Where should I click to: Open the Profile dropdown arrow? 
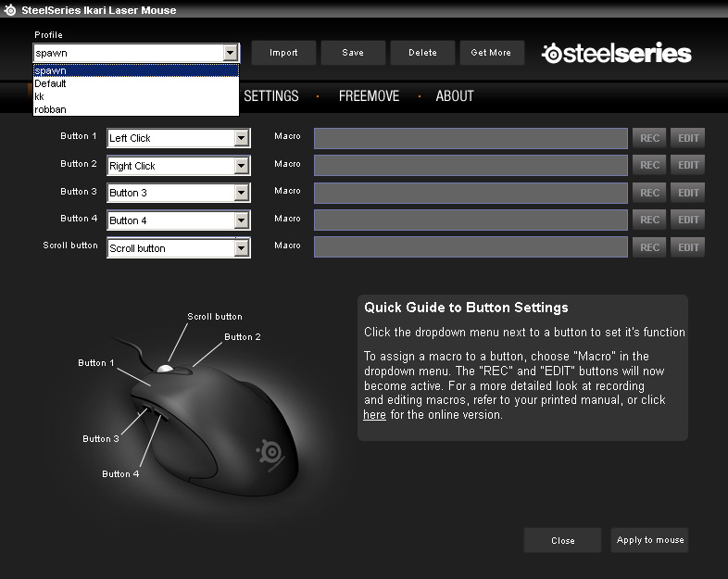(231, 53)
